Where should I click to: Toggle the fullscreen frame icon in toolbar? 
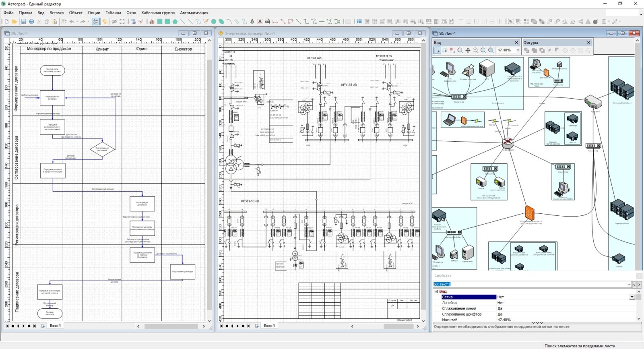[x=122, y=22]
